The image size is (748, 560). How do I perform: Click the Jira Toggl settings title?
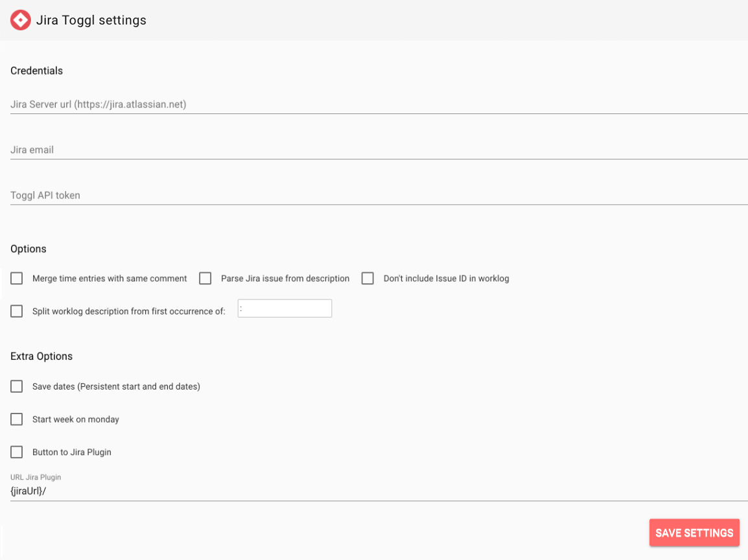click(x=91, y=20)
